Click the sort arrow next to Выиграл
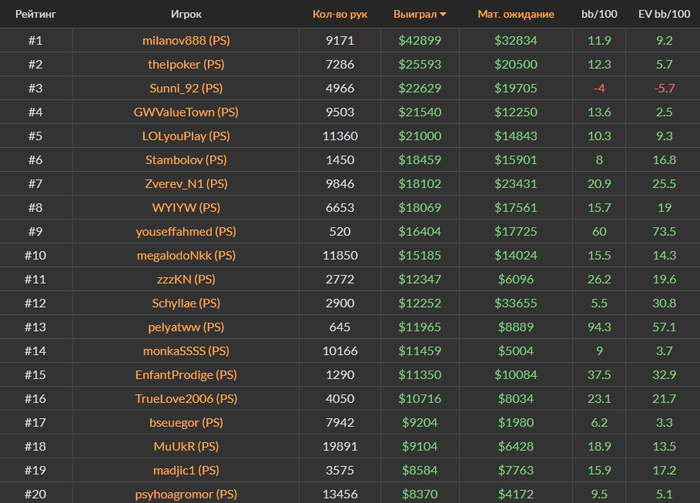The height and width of the screenshot is (503, 700). tap(443, 16)
